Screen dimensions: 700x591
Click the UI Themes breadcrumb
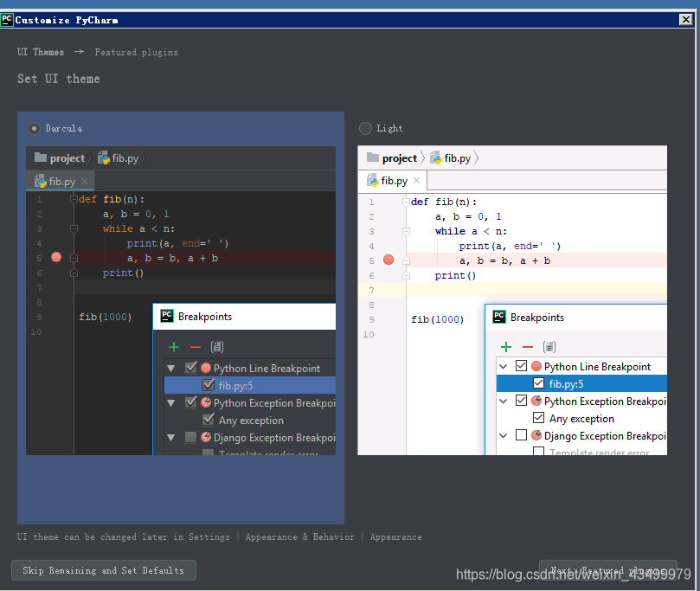coord(41,52)
